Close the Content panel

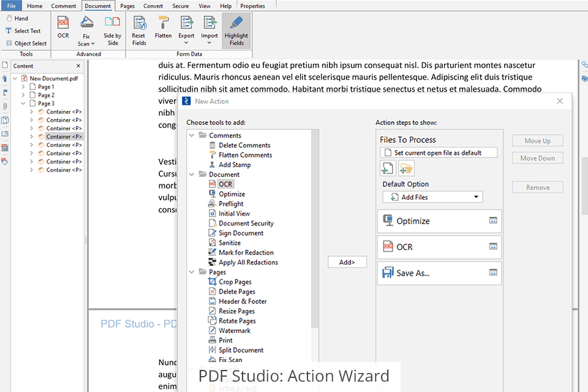(78, 66)
